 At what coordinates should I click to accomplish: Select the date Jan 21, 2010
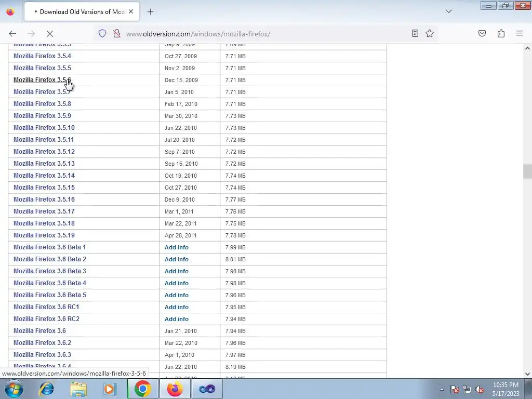(x=180, y=331)
